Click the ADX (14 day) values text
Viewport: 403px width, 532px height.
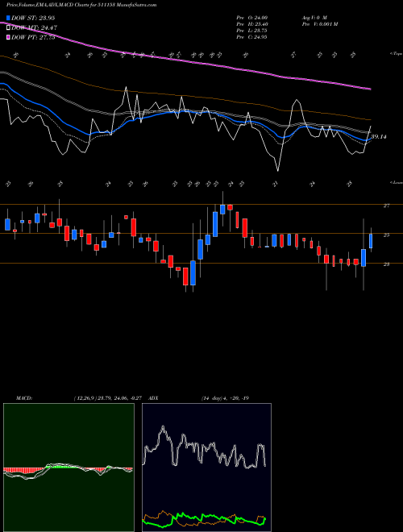click(x=225, y=398)
